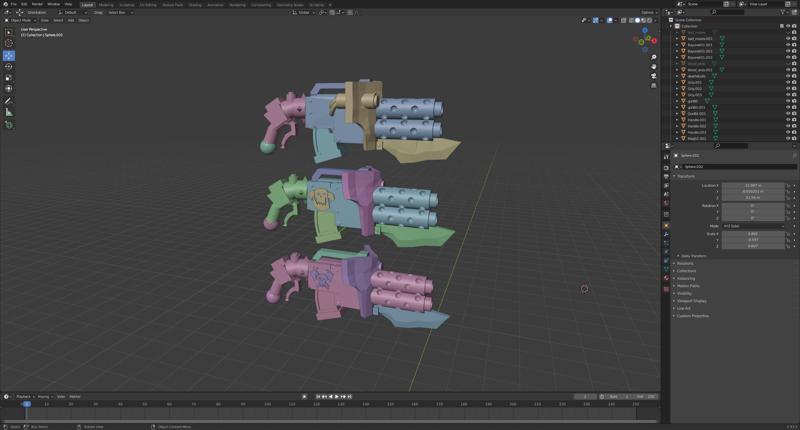800x430 pixels.
Task: Jump to the timeline end frame
Action: click(x=349, y=396)
